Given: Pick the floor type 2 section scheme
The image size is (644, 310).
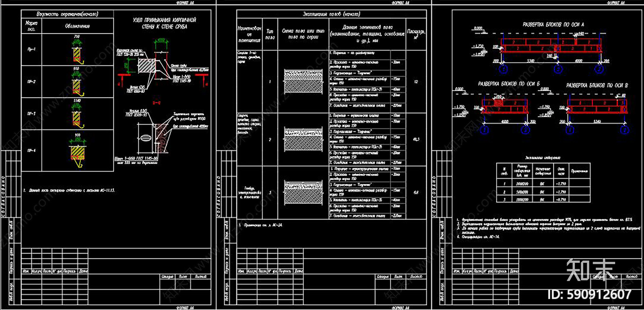Looking at the screenshot, I should [x=303, y=139].
